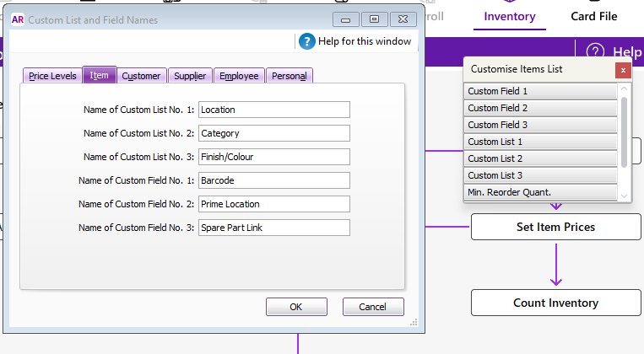Click the AR application icon in title bar
The height and width of the screenshot is (354, 644).
(x=18, y=19)
